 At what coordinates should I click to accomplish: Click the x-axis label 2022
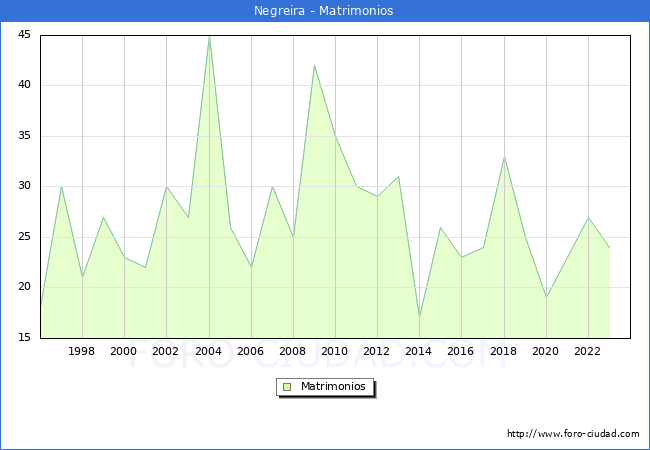587,351
